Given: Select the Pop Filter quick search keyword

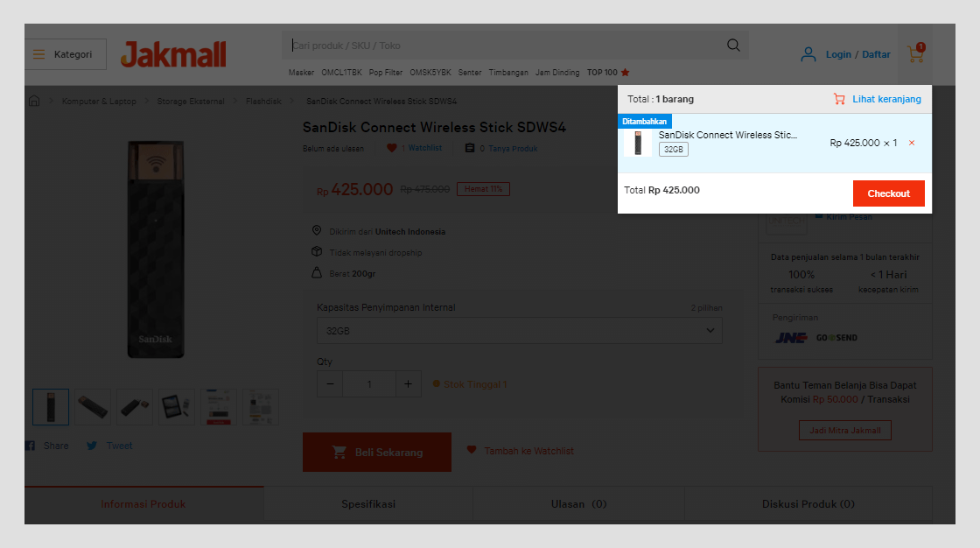Looking at the screenshot, I should click(x=386, y=73).
